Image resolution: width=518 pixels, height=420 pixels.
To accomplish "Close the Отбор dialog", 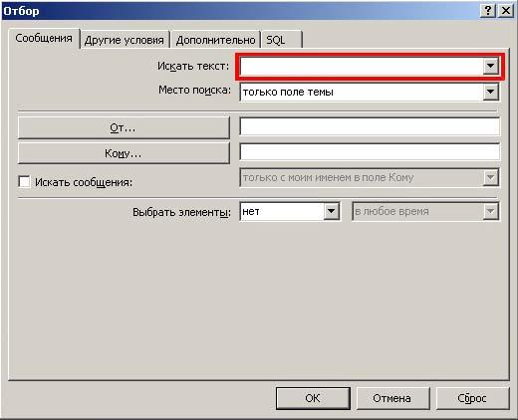I will click(x=506, y=10).
